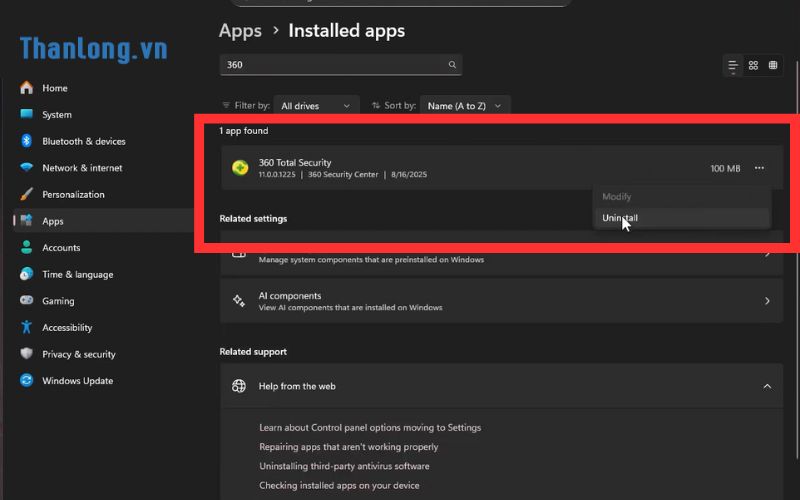Image resolution: width=800 pixels, height=500 pixels.
Task: Click the 8/16/2025 install date
Action: pyautogui.click(x=409, y=174)
